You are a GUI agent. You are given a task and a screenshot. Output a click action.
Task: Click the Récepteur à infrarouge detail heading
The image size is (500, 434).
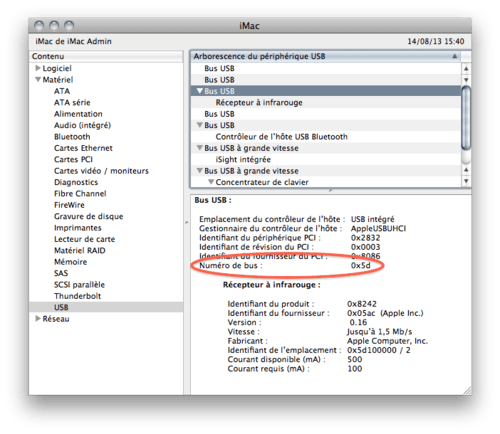(x=271, y=285)
